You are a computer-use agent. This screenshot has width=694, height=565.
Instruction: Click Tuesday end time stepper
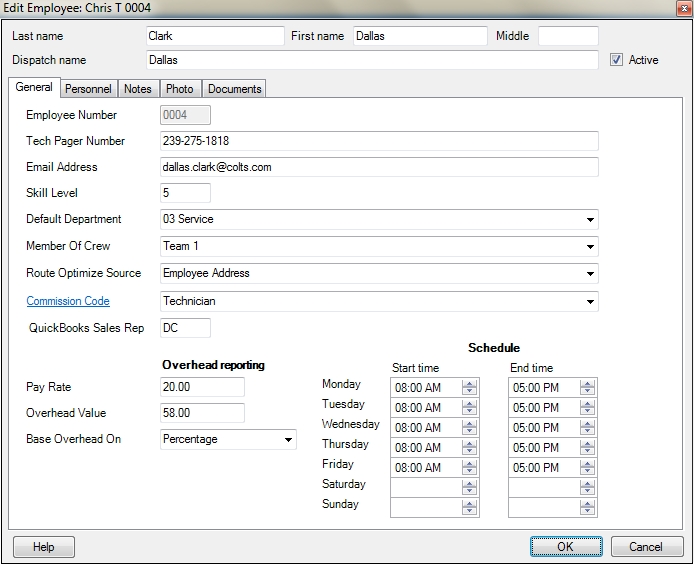click(x=587, y=407)
